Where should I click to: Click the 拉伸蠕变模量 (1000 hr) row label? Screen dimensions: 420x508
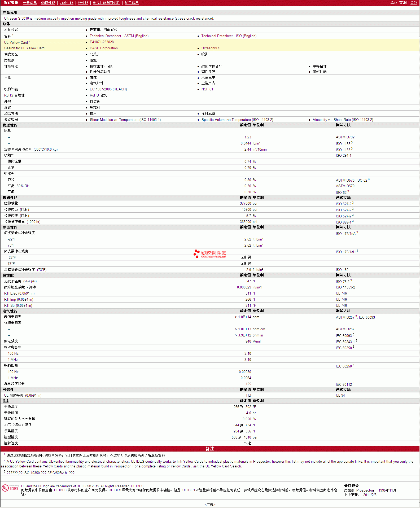(x=22, y=222)
